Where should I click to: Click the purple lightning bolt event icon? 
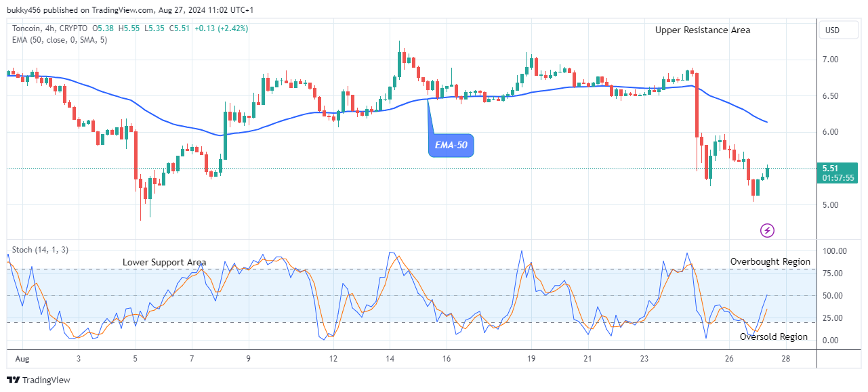[x=768, y=231]
